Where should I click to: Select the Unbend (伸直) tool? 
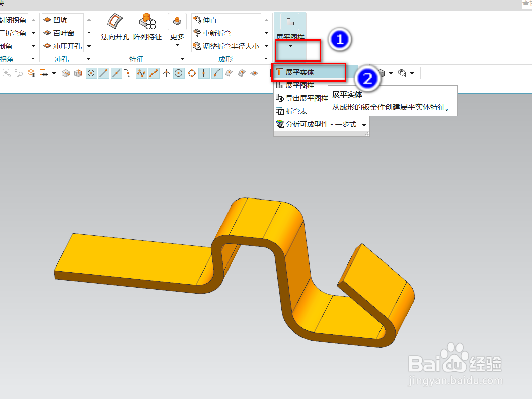205,20
